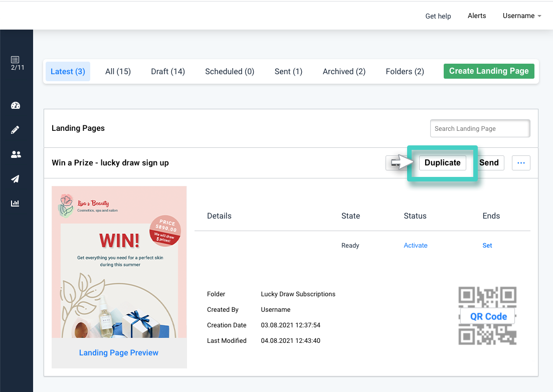Open the bar chart reports icon in sidebar
The width and height of the screenshot is (553, 392).
[x=15, y=203]
